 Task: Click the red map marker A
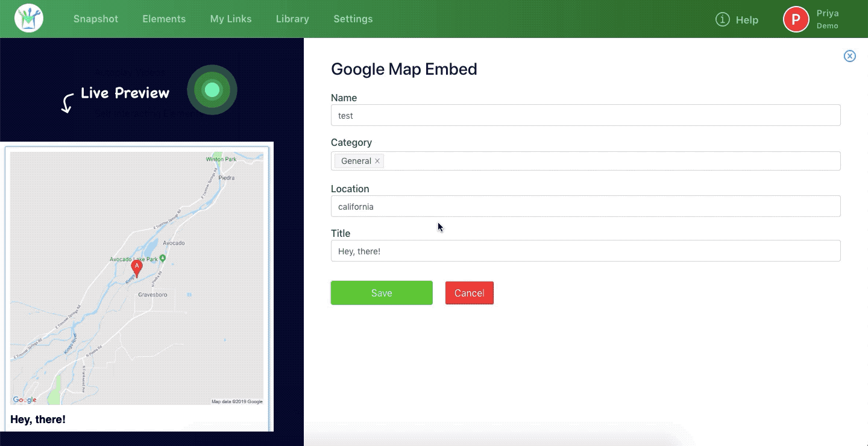137,269
